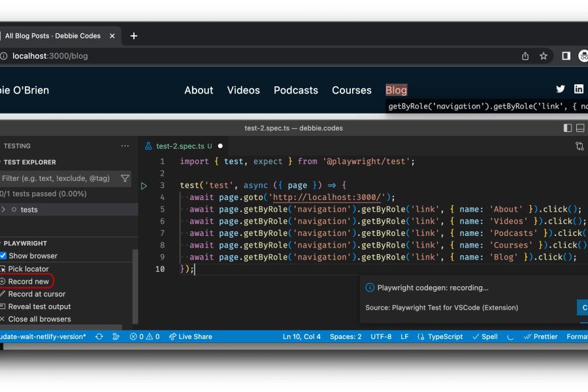Focus the test filter input field

(60, 178)
